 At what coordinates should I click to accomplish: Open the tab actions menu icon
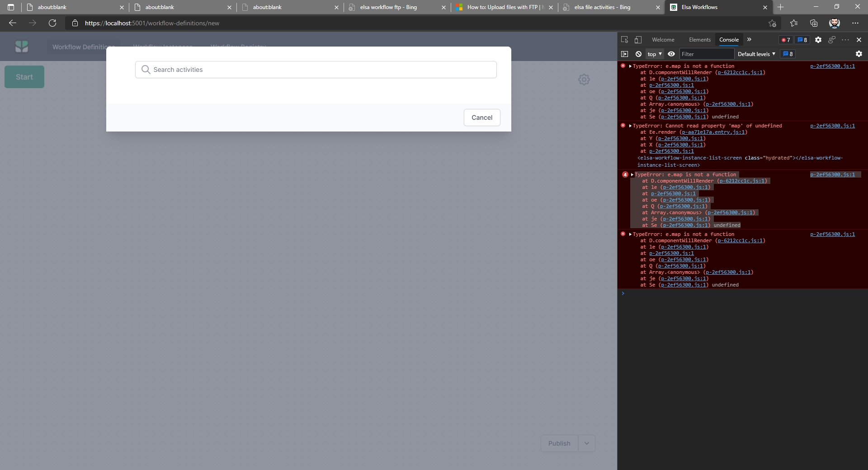(11, 7)
